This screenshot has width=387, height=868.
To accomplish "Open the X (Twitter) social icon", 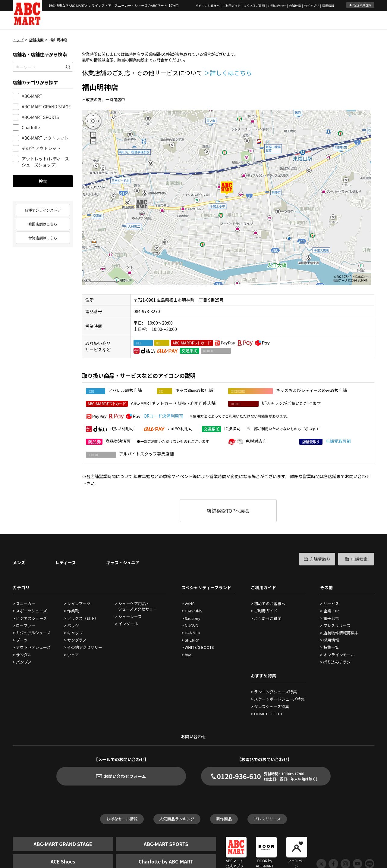I will click(321, 863).
